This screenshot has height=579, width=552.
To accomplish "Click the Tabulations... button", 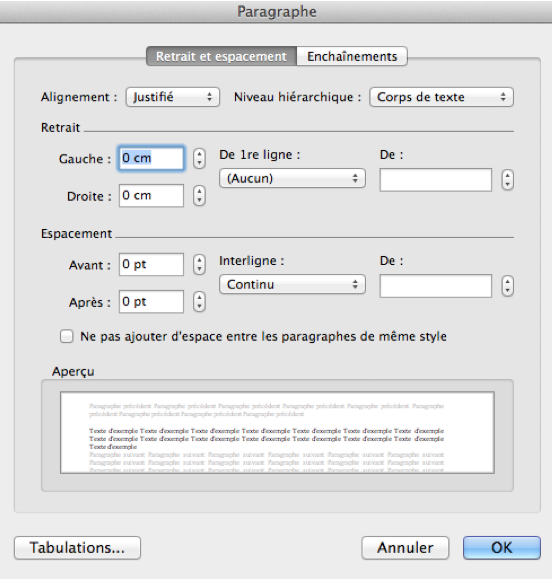I will point(78,548).
